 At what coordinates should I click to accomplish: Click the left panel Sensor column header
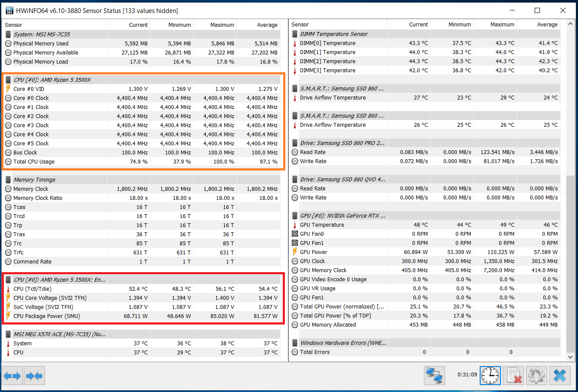55,25
